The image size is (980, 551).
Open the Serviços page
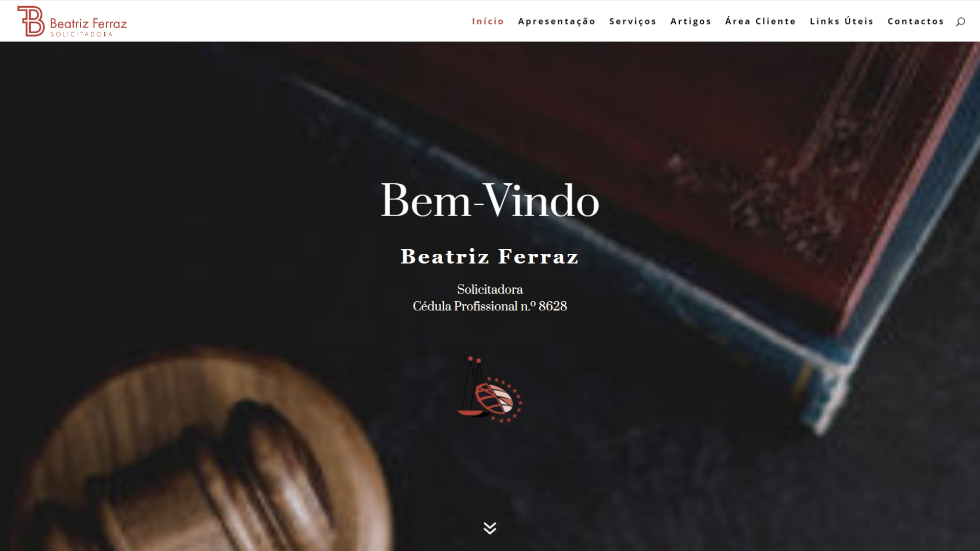pyautogui.click(x=633, y=21)
